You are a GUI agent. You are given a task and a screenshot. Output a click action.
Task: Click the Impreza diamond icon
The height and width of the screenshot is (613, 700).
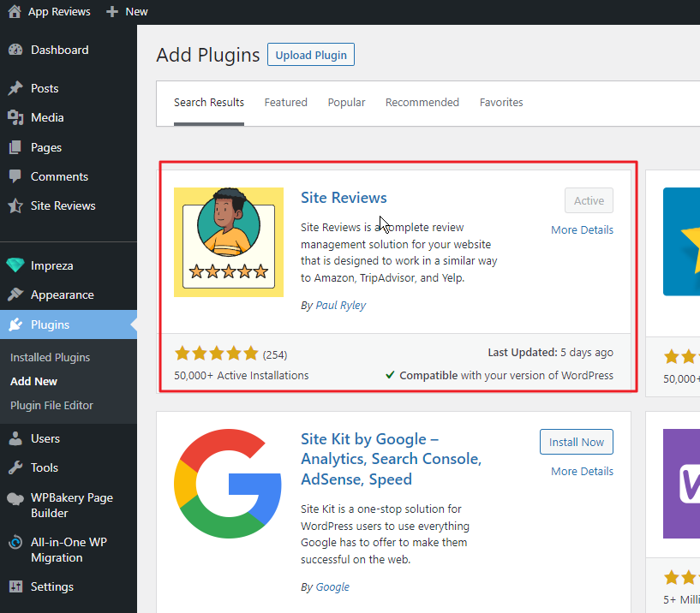point(15,265)
